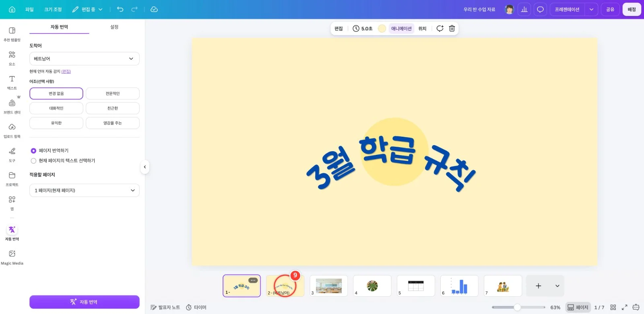The height and width of the screenshot is (314, 644).
Task: Adjust the zoom slider handle
Action: pos(517,307)
